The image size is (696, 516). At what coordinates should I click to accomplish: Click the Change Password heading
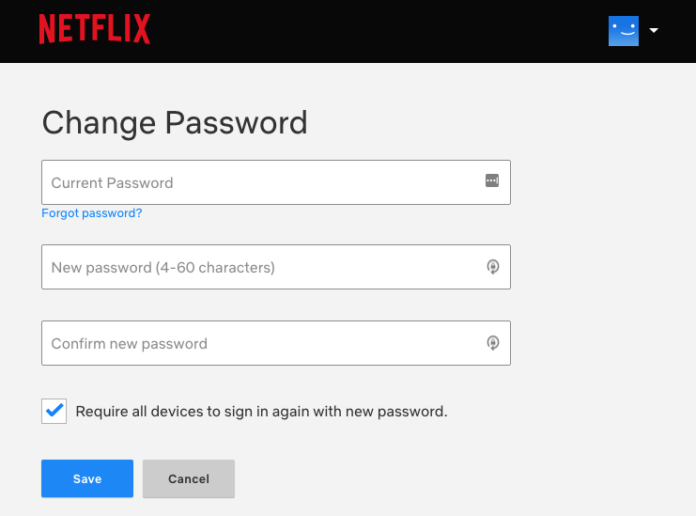174,123
